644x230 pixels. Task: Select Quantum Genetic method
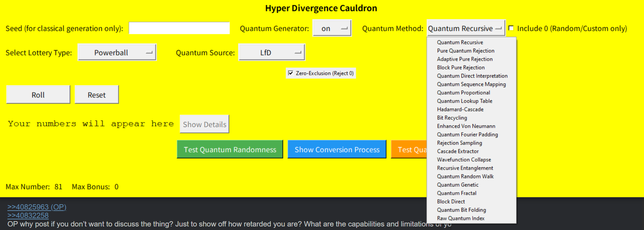pos(471,185)
